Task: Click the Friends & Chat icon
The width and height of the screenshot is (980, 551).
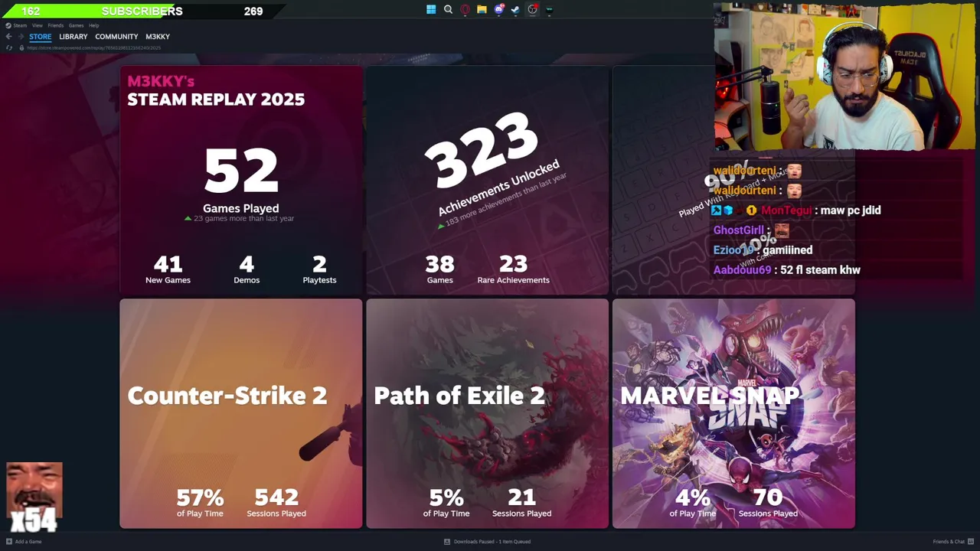Action: click(x=971, y=542)
